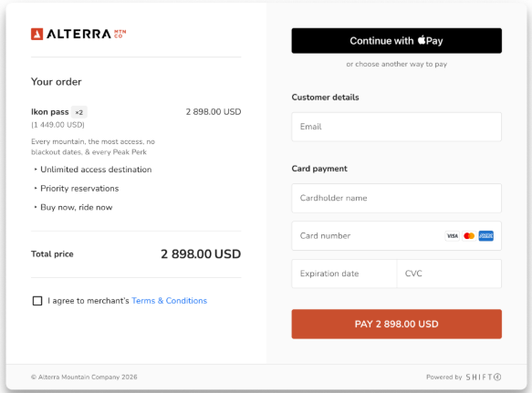Click the Alterra MTN CO wordmark

click(x=86, y=34)
